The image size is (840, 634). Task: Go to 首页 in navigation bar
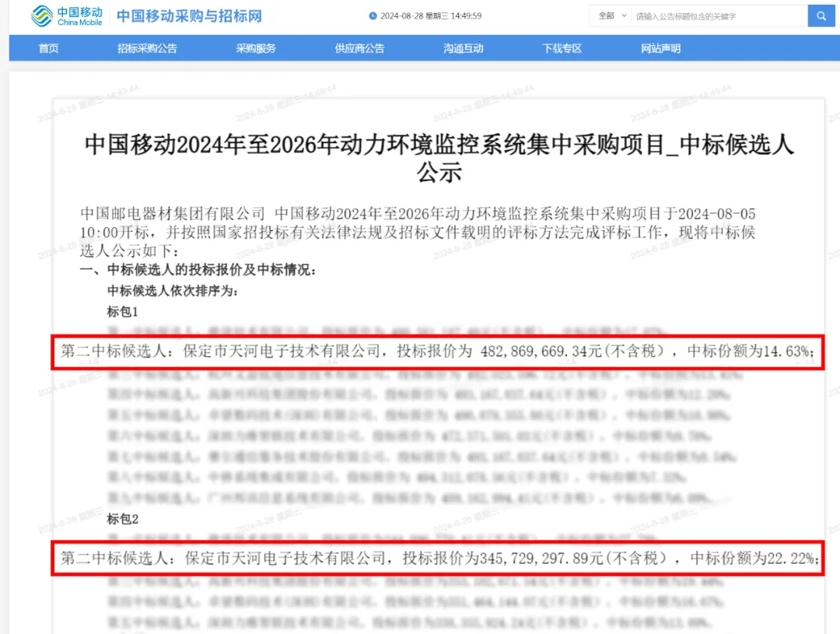coord(48,48)
